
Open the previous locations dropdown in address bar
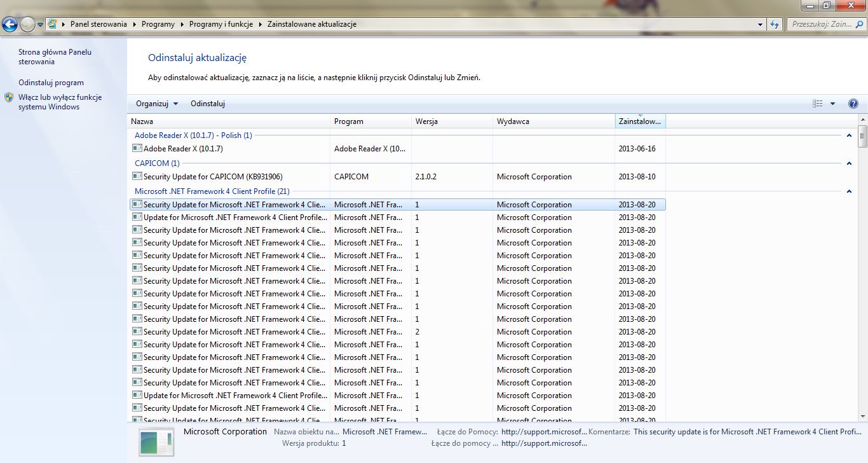point(761,24)
